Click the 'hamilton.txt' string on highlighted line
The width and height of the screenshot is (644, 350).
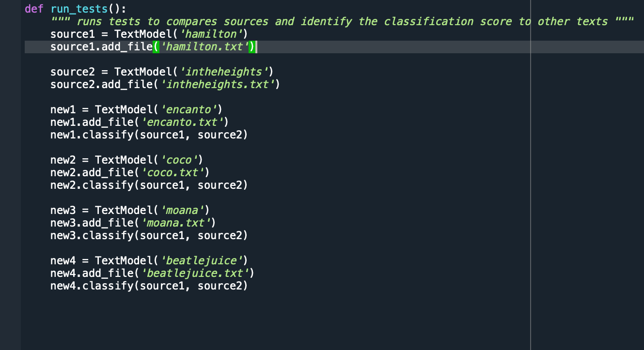pyautogui.click(x=204, y=46)
